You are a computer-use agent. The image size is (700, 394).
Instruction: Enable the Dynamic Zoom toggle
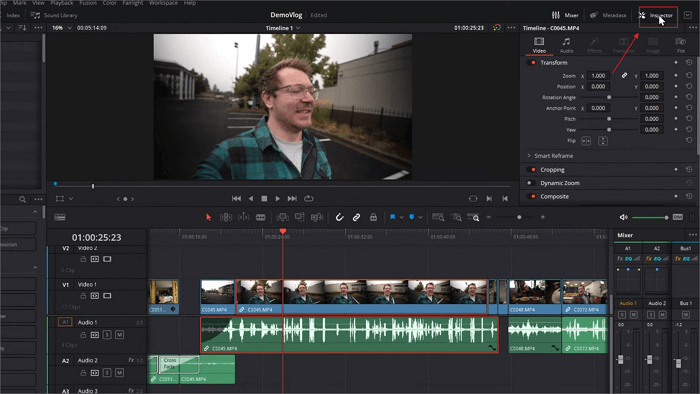(531, 183)
